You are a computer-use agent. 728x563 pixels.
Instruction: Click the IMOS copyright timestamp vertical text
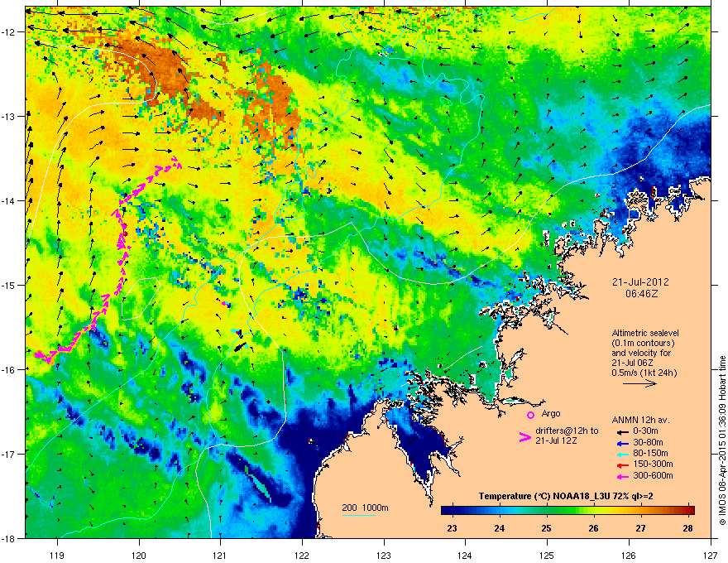[x=722, y=440]
